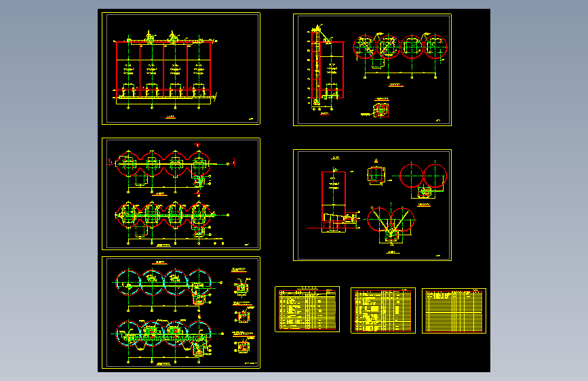Select the sheet with single silo elevation and paired circles
The height and width of the screenshot is (381, 588).
coord(372,205)
